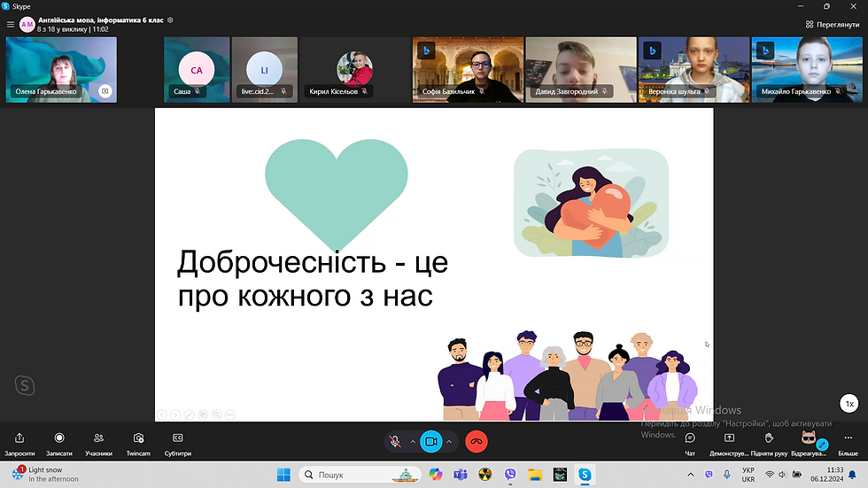Open the yellow radiation icon app in taskbar
This screenshot has width=868, height=488.
[x=485, y=475]
